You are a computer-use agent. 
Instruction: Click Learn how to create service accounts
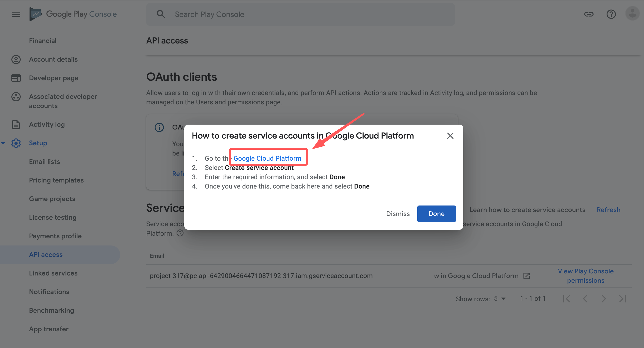(x=527, y=210)
